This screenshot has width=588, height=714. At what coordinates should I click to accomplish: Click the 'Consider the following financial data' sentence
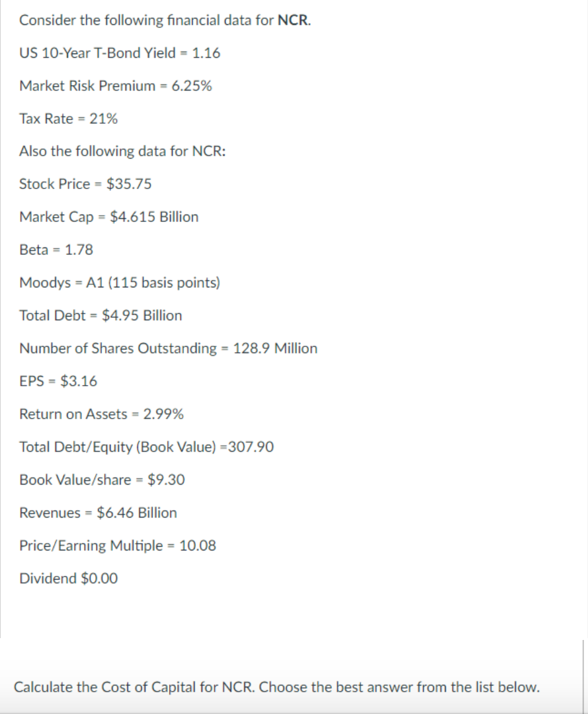coord(165,21)
